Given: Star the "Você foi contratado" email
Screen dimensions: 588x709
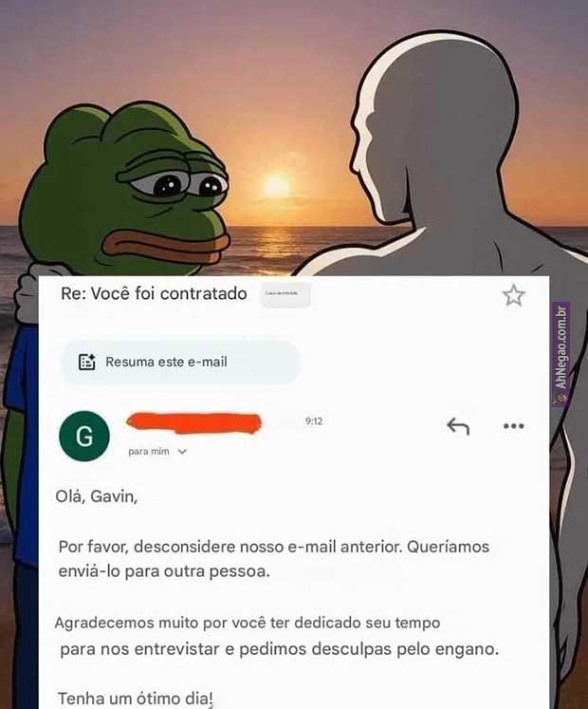Looking at the screenshot, I should click(513, 295).
